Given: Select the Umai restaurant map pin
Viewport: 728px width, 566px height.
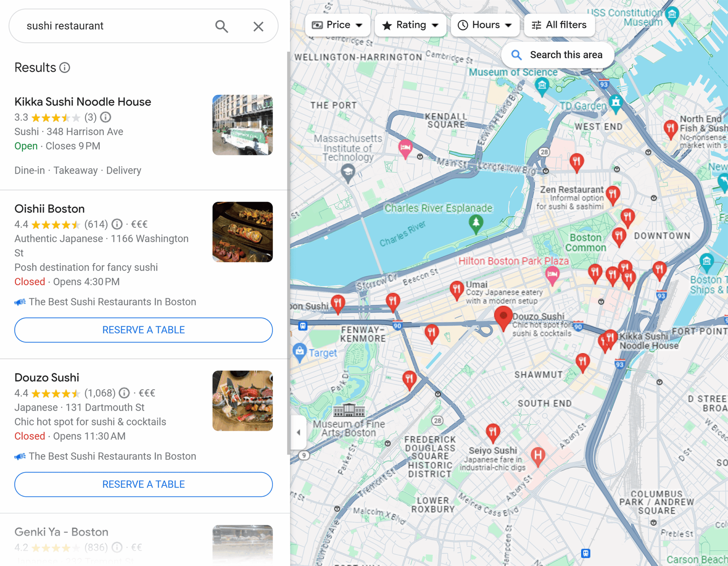Looking at the screenshot, I should point(457,289).
